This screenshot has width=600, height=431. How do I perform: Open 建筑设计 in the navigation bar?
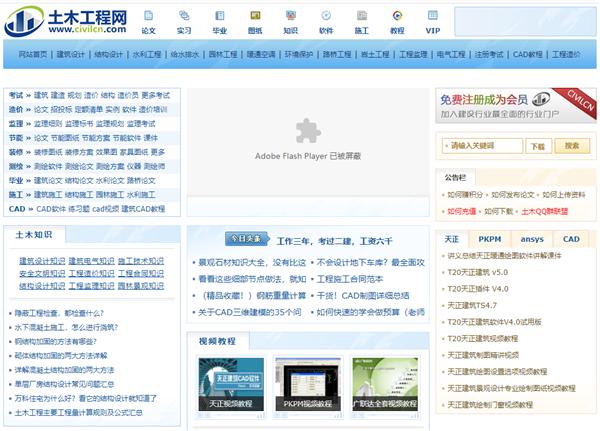click(70, 54)
